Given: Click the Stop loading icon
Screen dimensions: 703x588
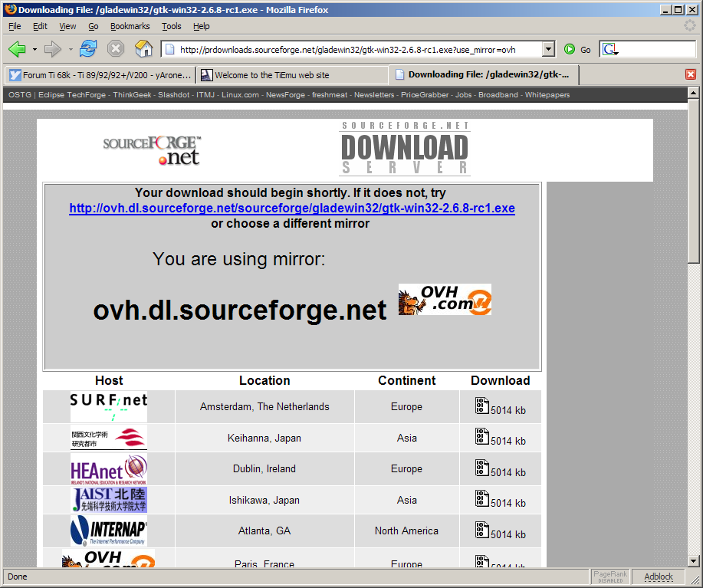Looking at the screenshot, I should coord(116,48).
